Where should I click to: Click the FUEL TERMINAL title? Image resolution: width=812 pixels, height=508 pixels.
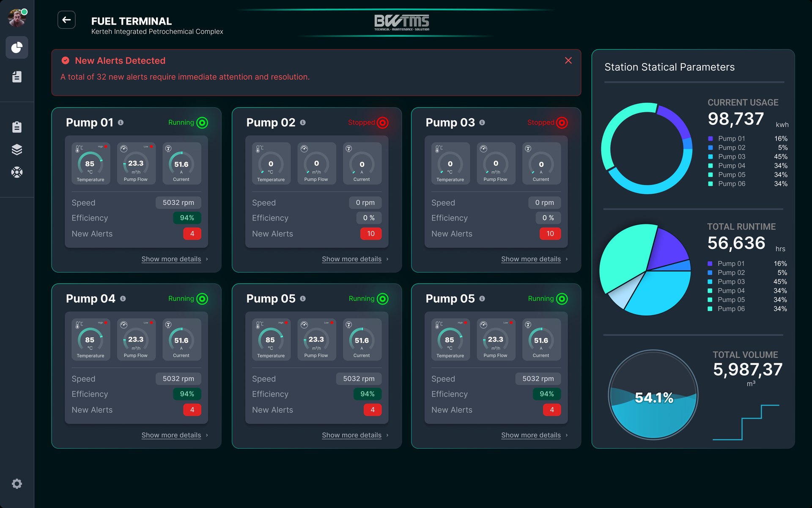(132, 21)
